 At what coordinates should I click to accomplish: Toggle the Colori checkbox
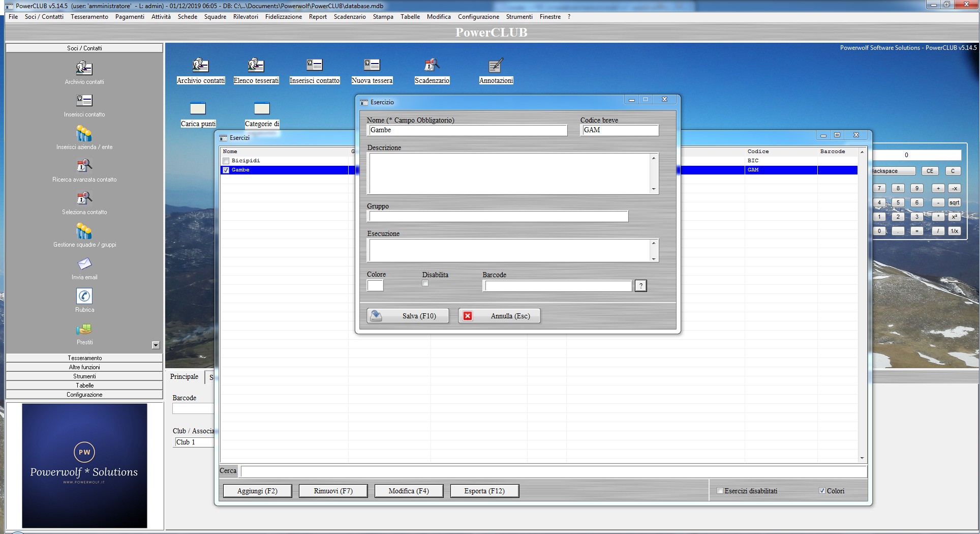(822, 491)
